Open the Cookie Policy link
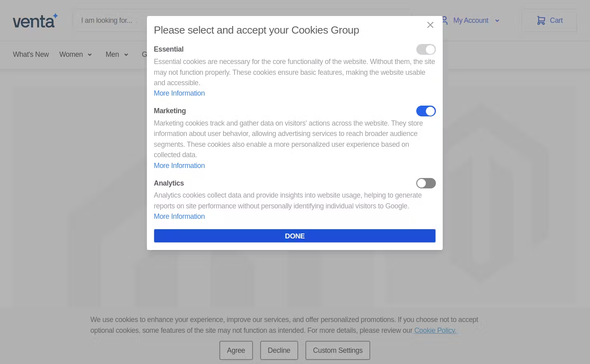The width and height of the screenshot is (590, 364). click(435, 330)
